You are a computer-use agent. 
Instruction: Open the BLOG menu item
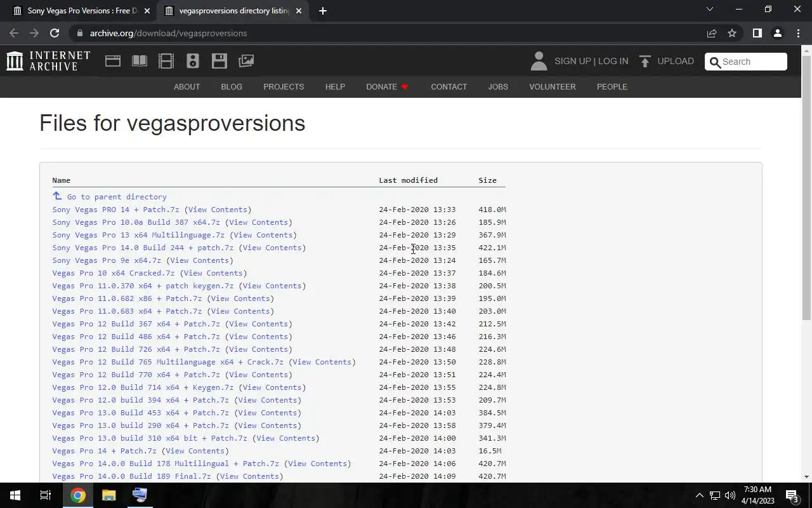click(x=232, y=86)
